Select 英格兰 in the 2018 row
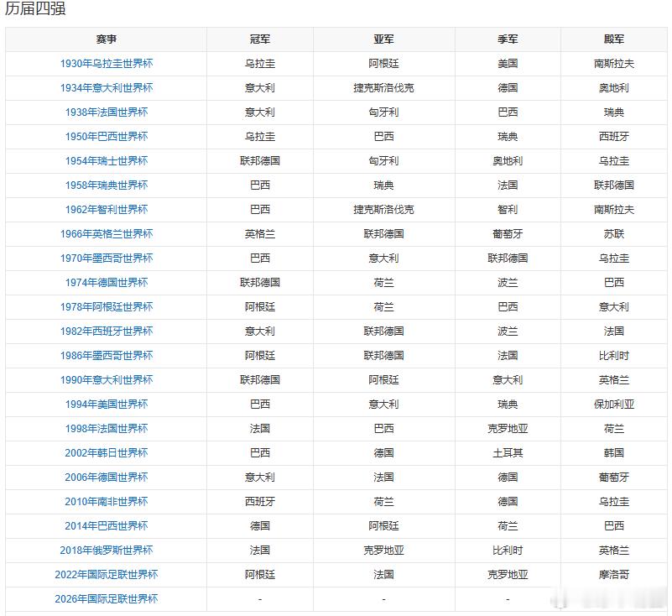672x616 pixels. click(x=614, y=551)
